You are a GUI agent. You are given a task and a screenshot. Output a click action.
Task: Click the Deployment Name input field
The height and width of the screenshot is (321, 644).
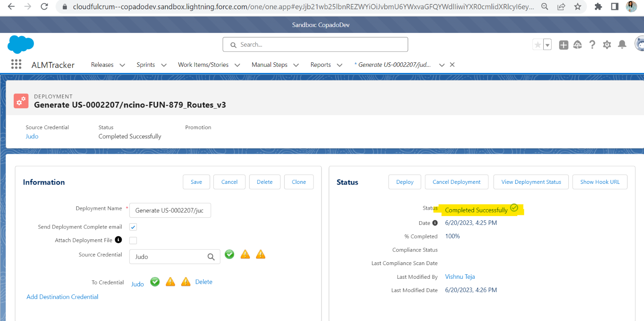pyautogui.click(x=170, y=210)
